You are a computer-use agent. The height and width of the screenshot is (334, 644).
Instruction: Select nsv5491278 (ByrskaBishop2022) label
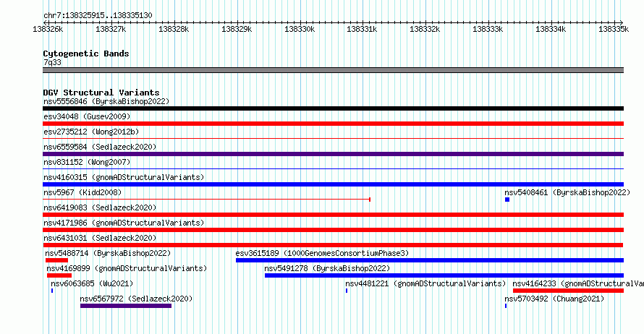[327, 268]
